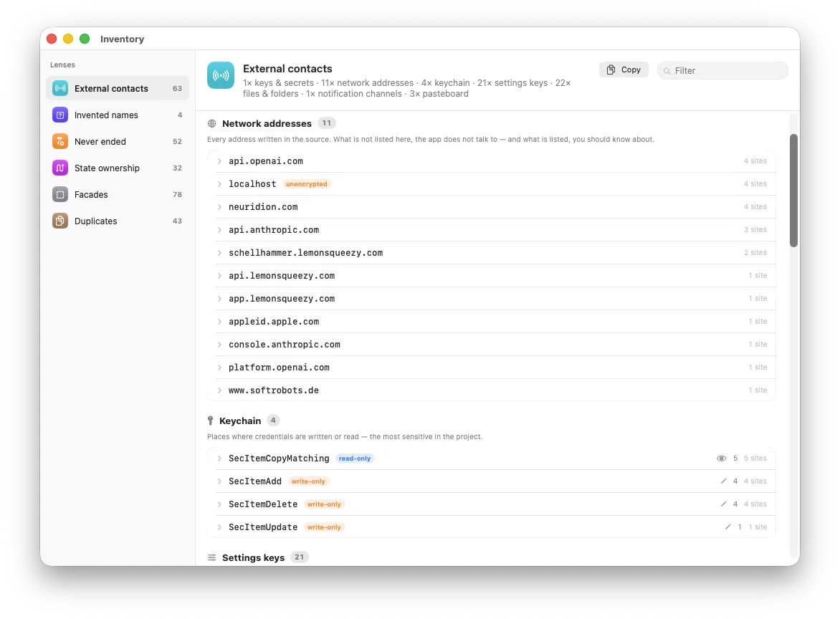Image resolution: width=840 pixels, height=619 pixels.
Task: Click the read-only badge on SecItemCopyMatching
Action: (x=354, y=459)
